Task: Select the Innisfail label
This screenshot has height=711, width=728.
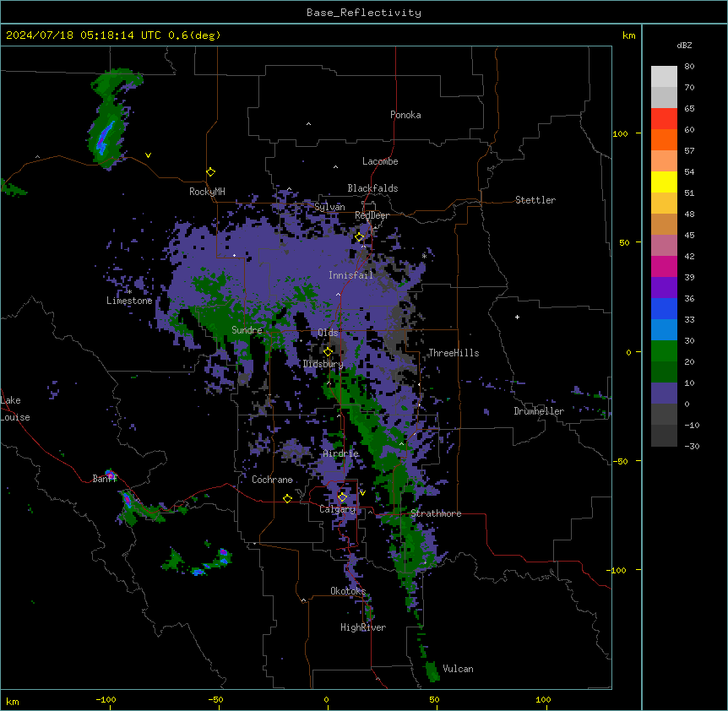Action: [350, 275]
